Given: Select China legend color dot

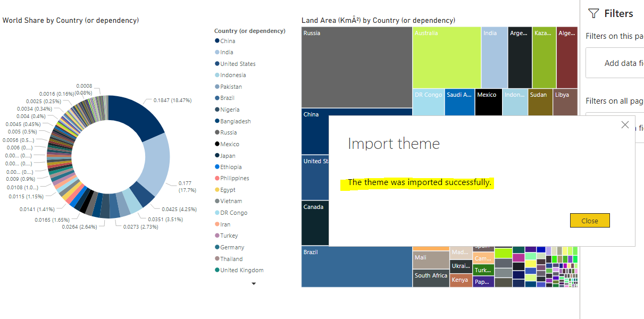Looking at the screenshot, I should click(217, 41).
